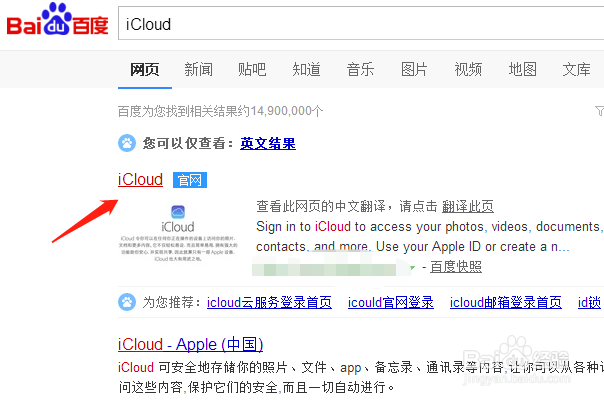Click the 翻译此页 link
The width and height of the screenshot is (604, 400).
(x=468, y=206)
